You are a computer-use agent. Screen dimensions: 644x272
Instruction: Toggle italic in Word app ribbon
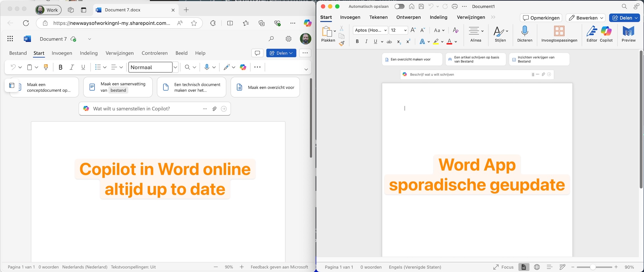(x=366, y=42)
